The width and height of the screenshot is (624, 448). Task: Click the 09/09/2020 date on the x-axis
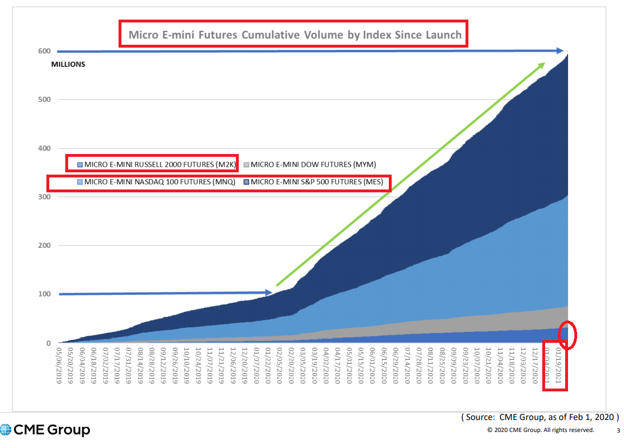click(452, 366)
